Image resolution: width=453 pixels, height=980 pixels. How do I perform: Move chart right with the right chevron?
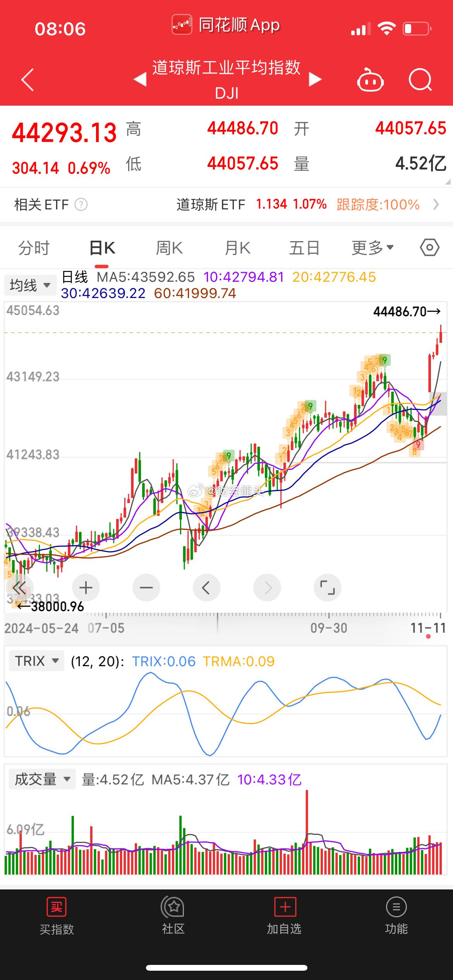[267, 588]
